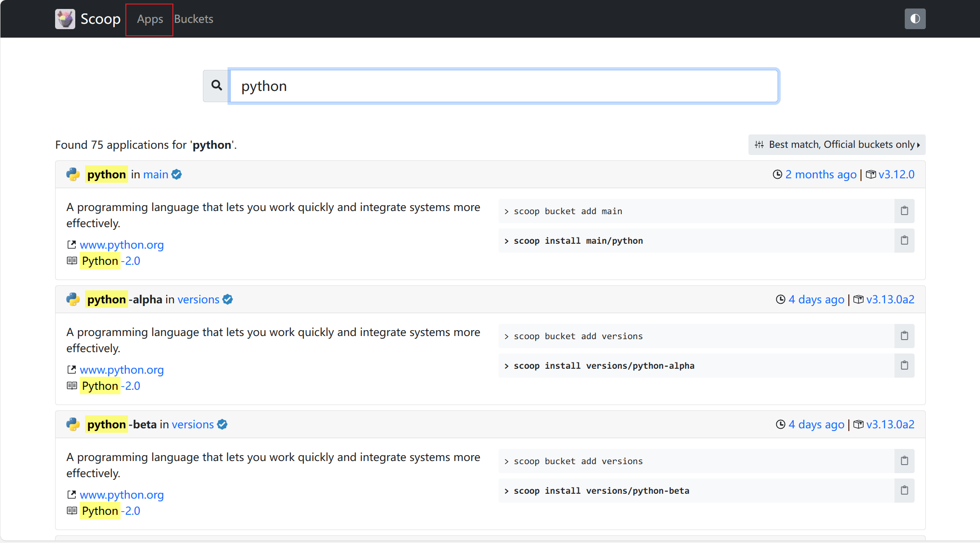This screenshot has height=543, width=980.
Task: Click Python logo beside python-alpha
Action: click(73, 299)
